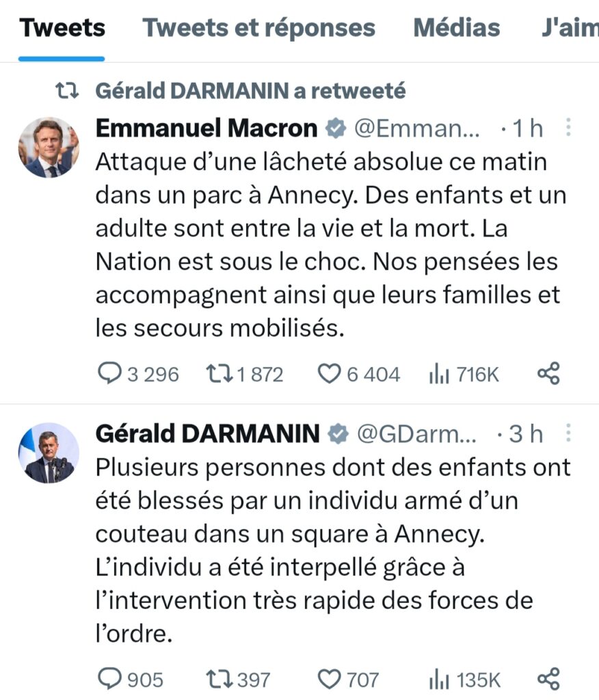Switch to Médias tab
This screenshot has height=700, width=599.
coord(457,28)
